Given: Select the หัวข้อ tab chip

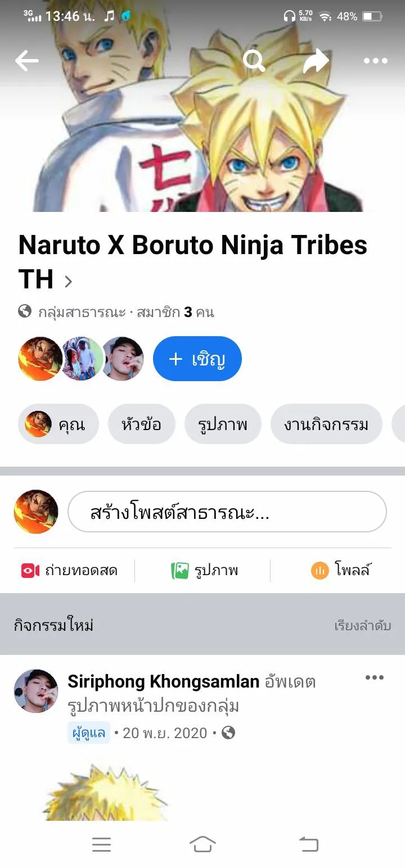Looking at the screenshot, I should point(141,424).
